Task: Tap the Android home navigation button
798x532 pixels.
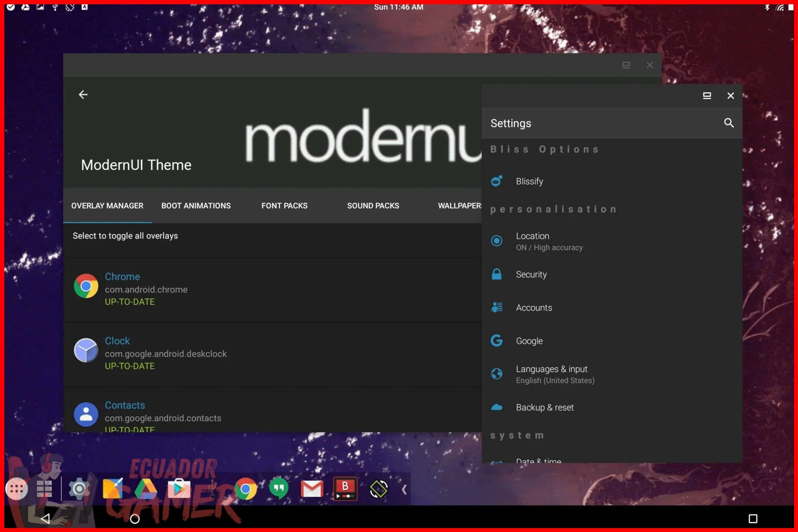Action: point(135,519)
